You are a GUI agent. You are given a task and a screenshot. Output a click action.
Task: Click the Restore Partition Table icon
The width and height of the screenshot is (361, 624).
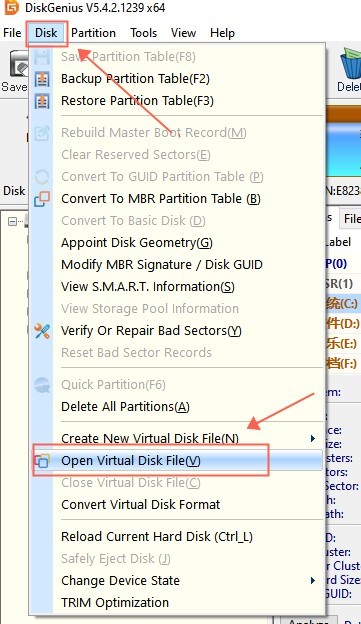[42, 101]
